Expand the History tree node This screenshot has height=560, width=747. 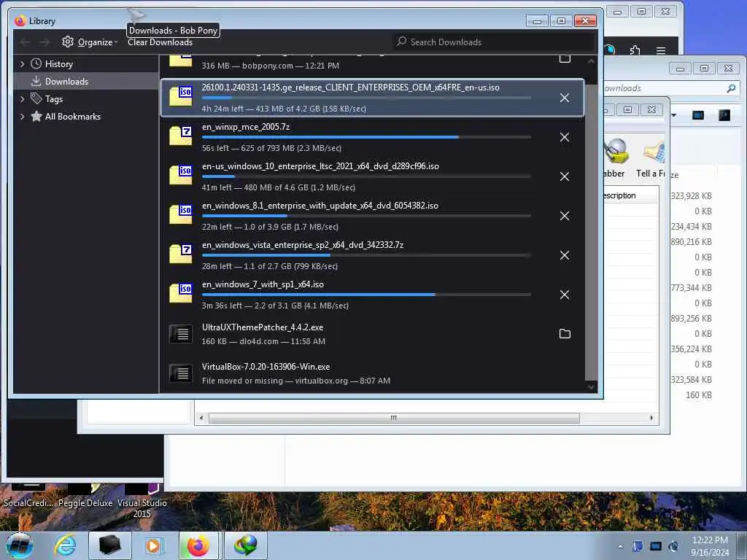pos(23,64)
